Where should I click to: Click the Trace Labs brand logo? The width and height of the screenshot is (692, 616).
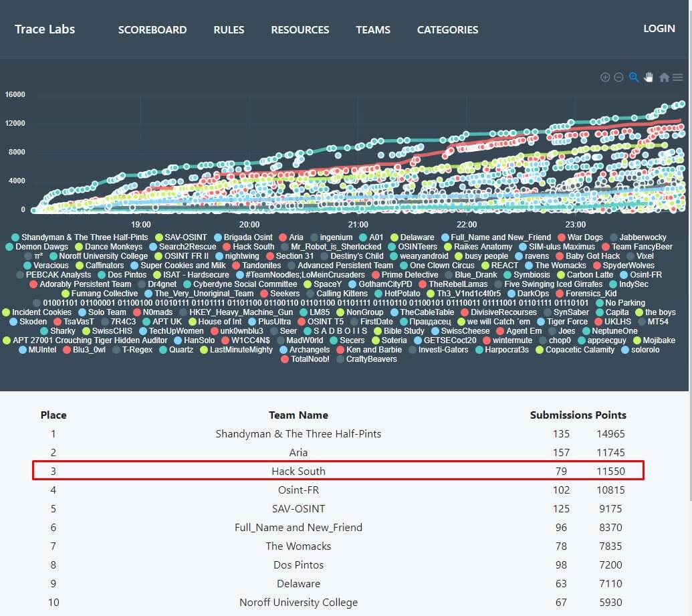[x=45, y=29]
